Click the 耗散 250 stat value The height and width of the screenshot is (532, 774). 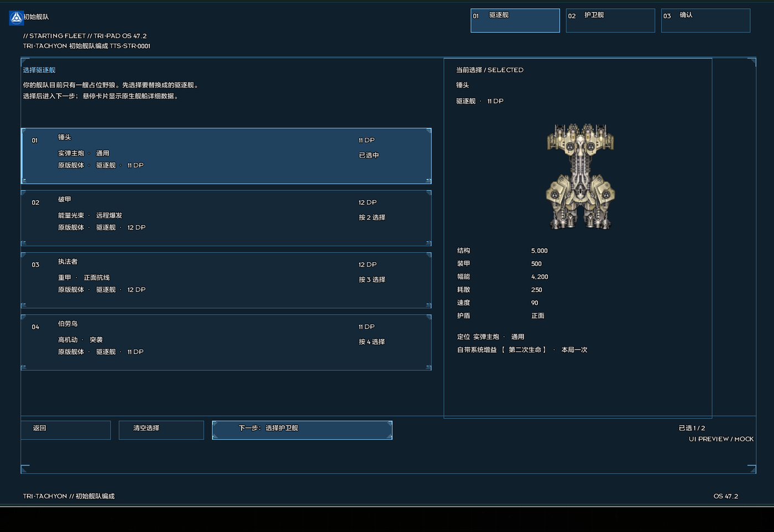coord(536,290)
